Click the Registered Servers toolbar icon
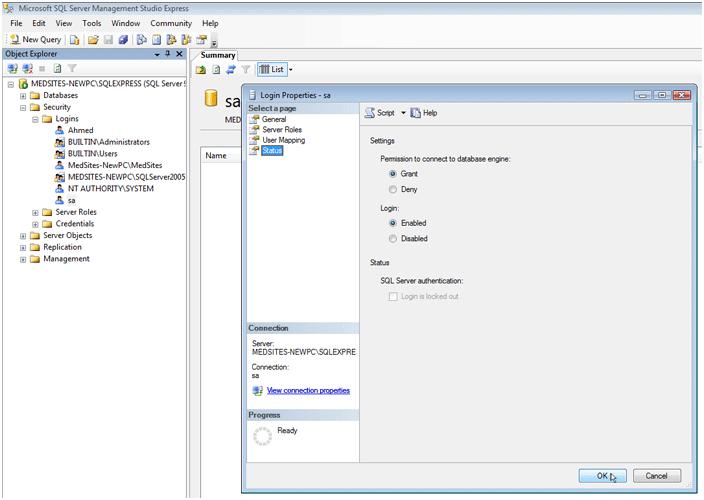The image size is (704, 500). click(x=141, y=40)
